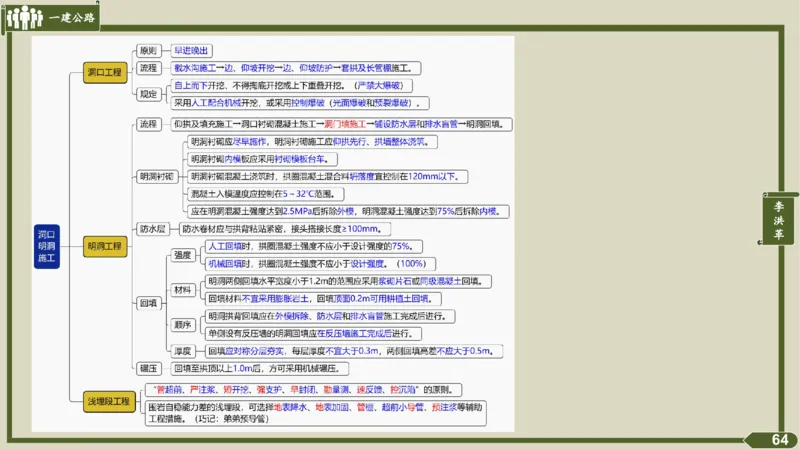The height and width of the screenshot is (450, 800).
Task: Click the 回填 branch node
Action: click(148, 303)
